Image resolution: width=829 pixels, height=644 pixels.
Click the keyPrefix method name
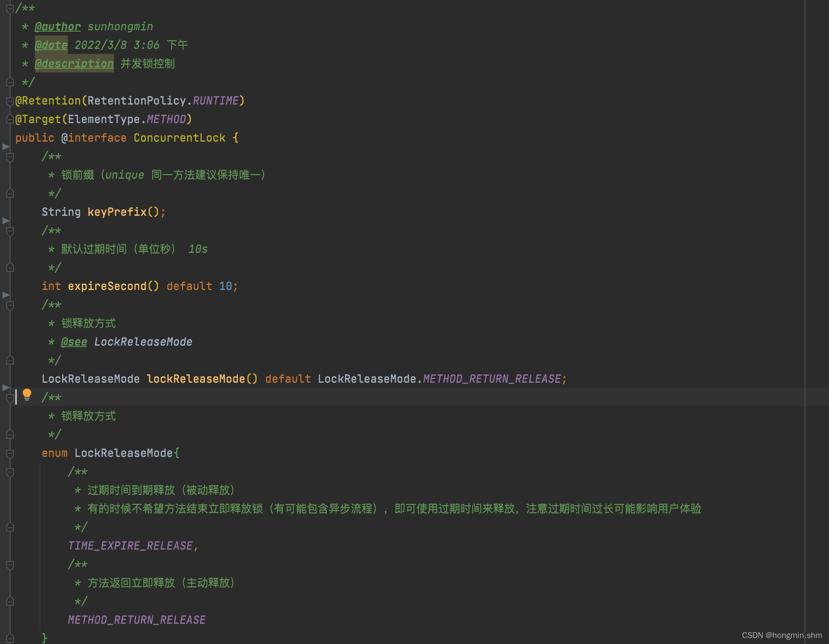pos(117,212)
